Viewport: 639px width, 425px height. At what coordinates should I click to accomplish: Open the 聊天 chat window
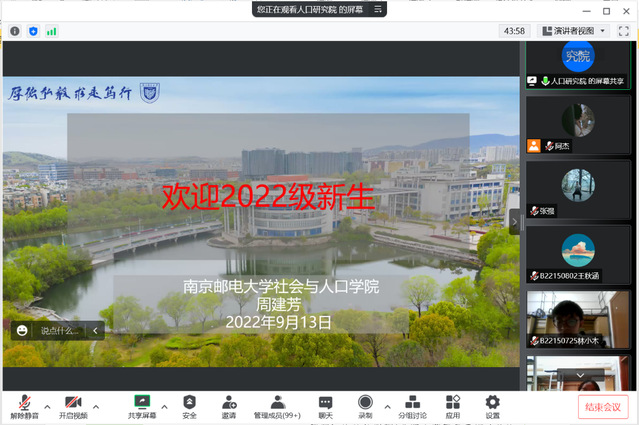(325, 406)
